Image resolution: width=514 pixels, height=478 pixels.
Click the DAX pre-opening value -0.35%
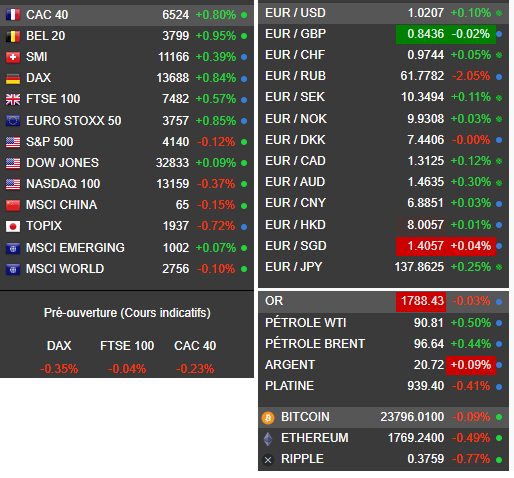point(59,369)
